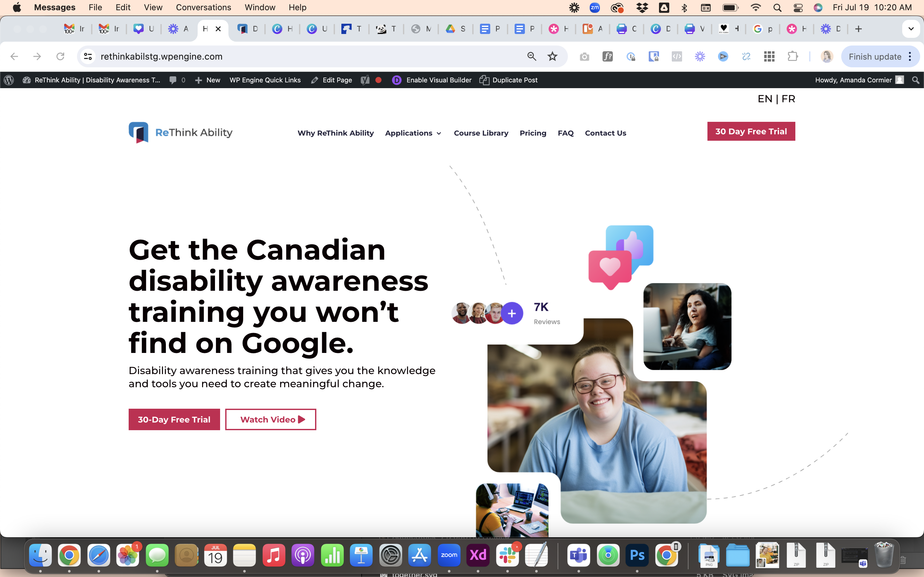Click the Duplicate Post icon
This screenshot has height=577, width=924.
[484, 80]
